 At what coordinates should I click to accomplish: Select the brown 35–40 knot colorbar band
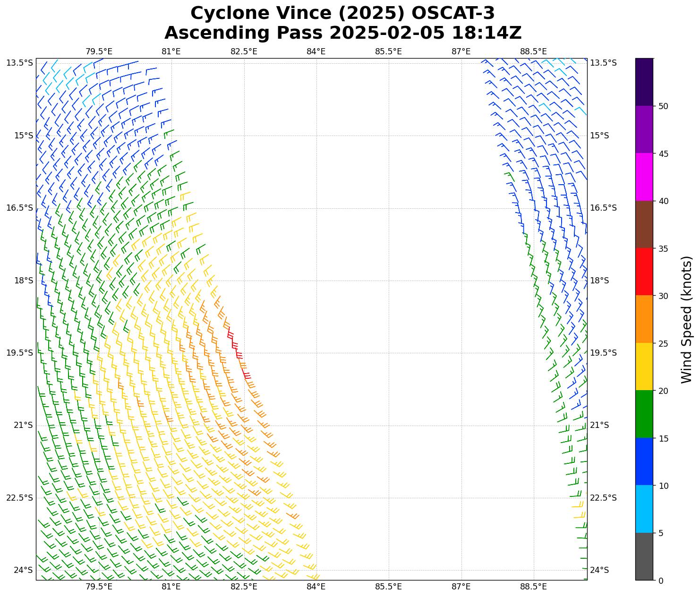point(644,224)
